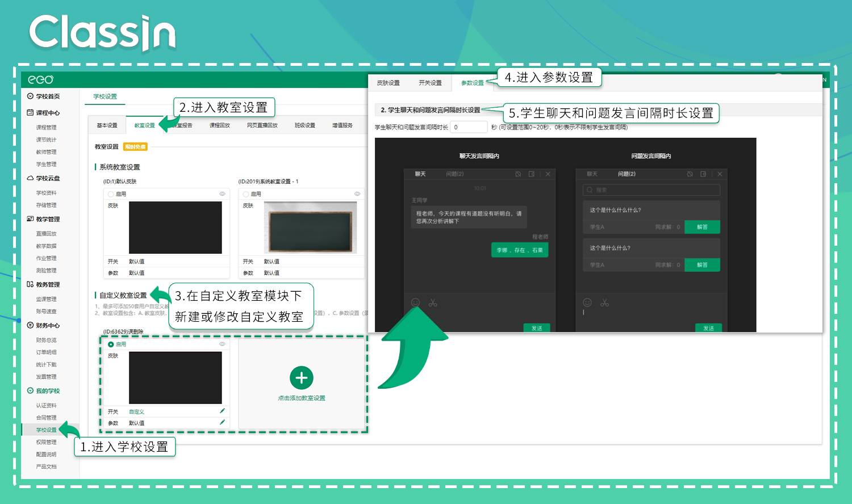This screenshot has width=852, height=504.
Task: Click the clear-chat icon in 聊天发言间隔内 panel
Action: 518,174
